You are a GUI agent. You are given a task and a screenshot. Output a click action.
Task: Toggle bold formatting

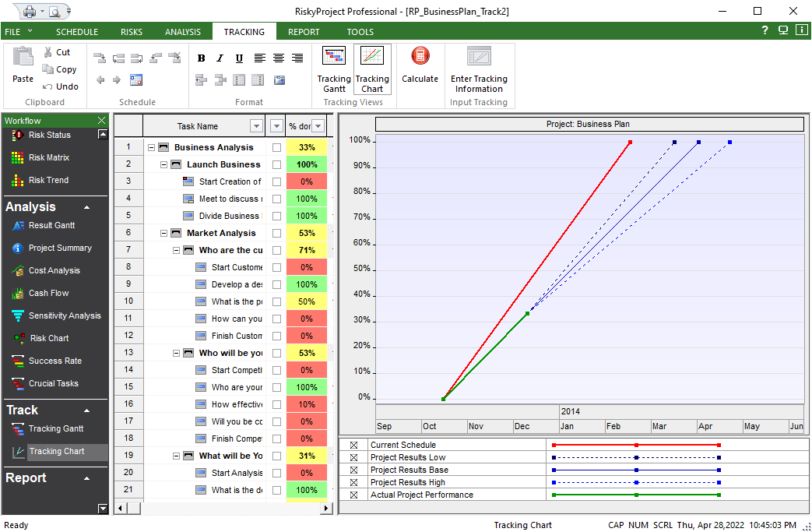tap(202, 58)
